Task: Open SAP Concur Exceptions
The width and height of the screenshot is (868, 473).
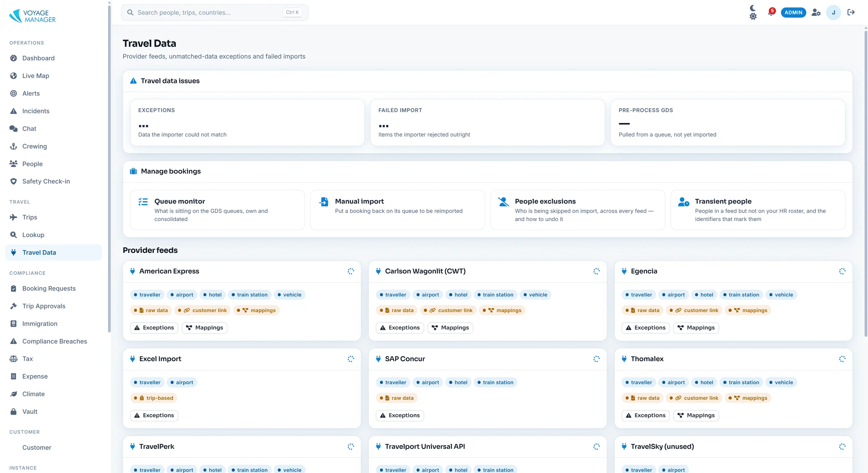Action: point(400,415)
